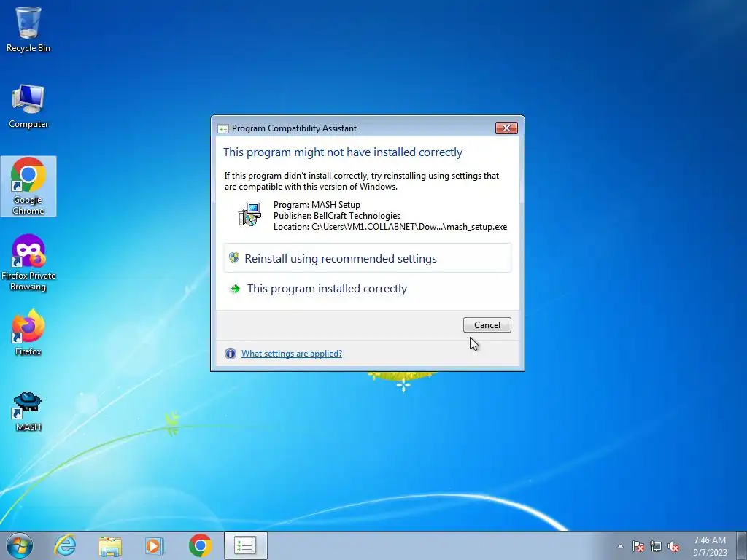The width and height of the screenshot is (747, 560).
Task: Open Windows Explorer from the taskbar
Action: (x=110, y=545)
